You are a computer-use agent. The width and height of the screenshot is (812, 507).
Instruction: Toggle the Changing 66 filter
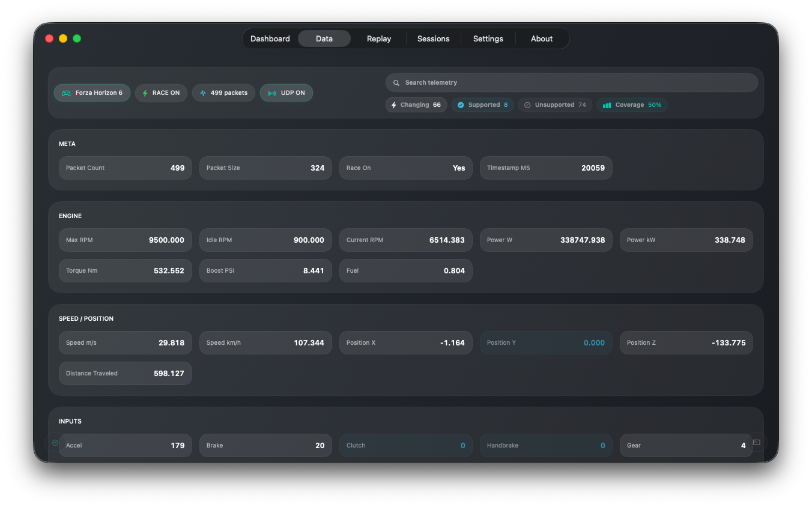click(416, 105)
